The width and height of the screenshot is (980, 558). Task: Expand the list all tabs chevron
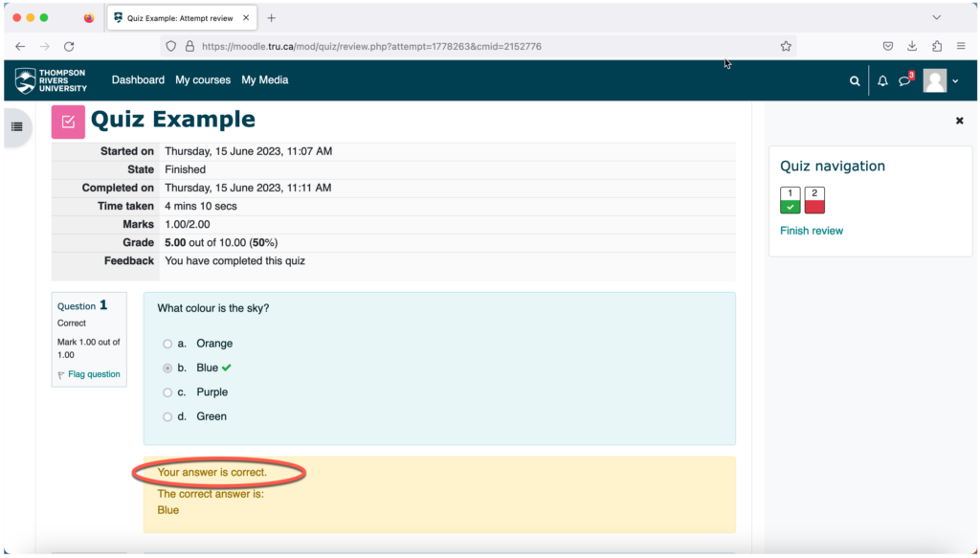[x=936, y=17]
